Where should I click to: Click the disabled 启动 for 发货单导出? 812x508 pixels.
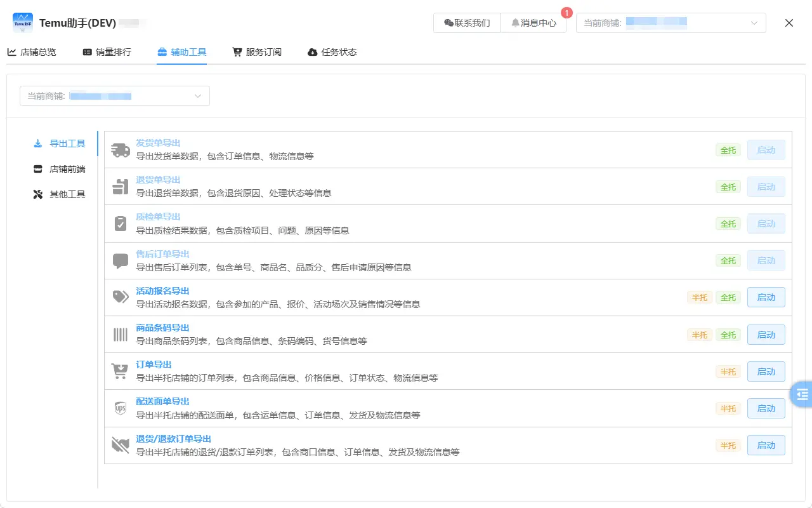click(766, 150)
